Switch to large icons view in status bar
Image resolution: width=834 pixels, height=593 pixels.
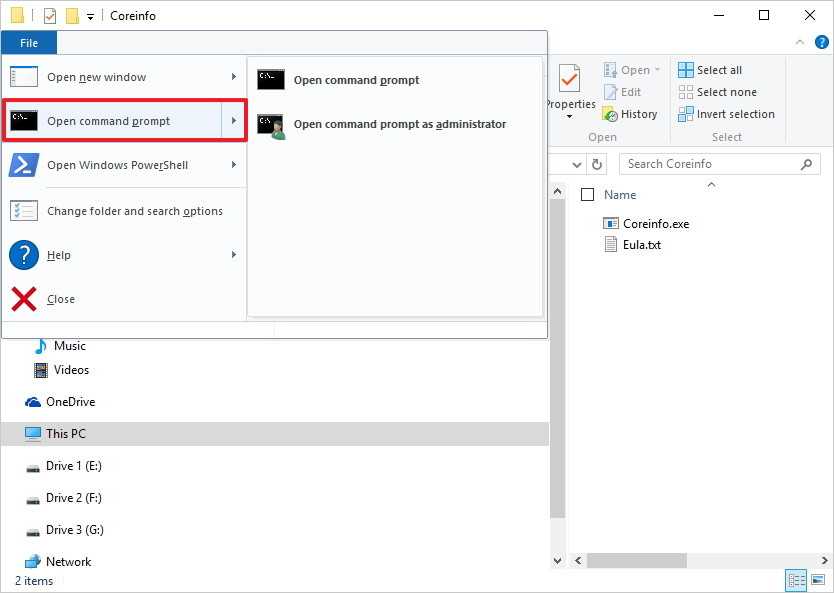coord(818,580)
